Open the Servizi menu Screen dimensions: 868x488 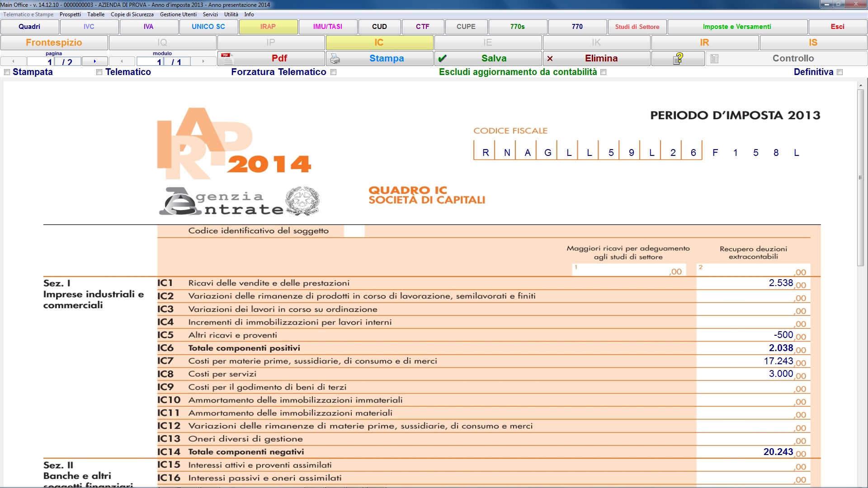coord(210,14)
